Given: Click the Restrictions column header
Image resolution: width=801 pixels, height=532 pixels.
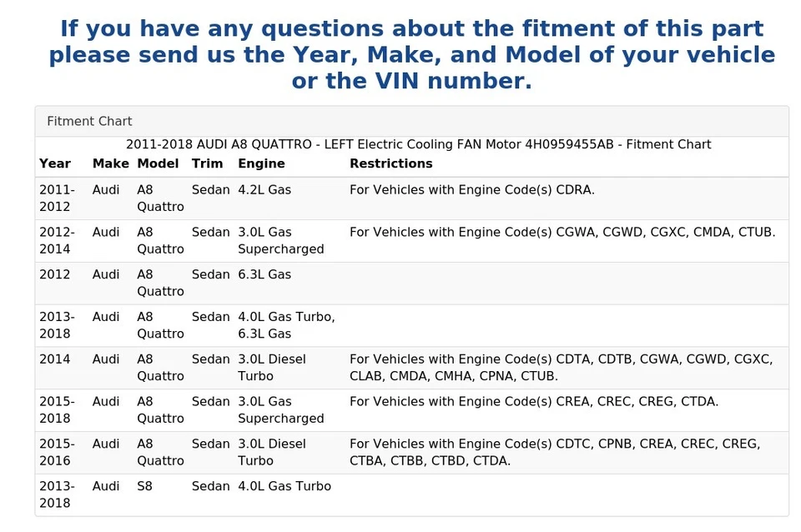Looking at the screenshot, I should click(x=390, y=163).
